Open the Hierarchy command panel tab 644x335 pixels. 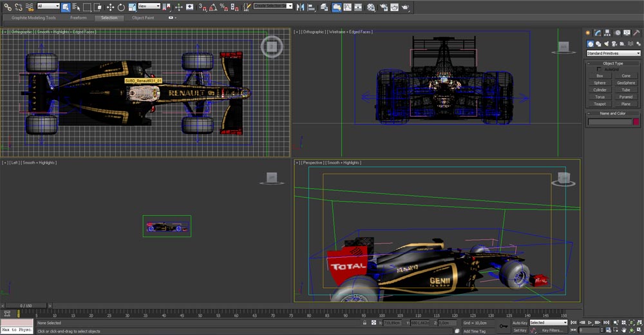[607, 33]
